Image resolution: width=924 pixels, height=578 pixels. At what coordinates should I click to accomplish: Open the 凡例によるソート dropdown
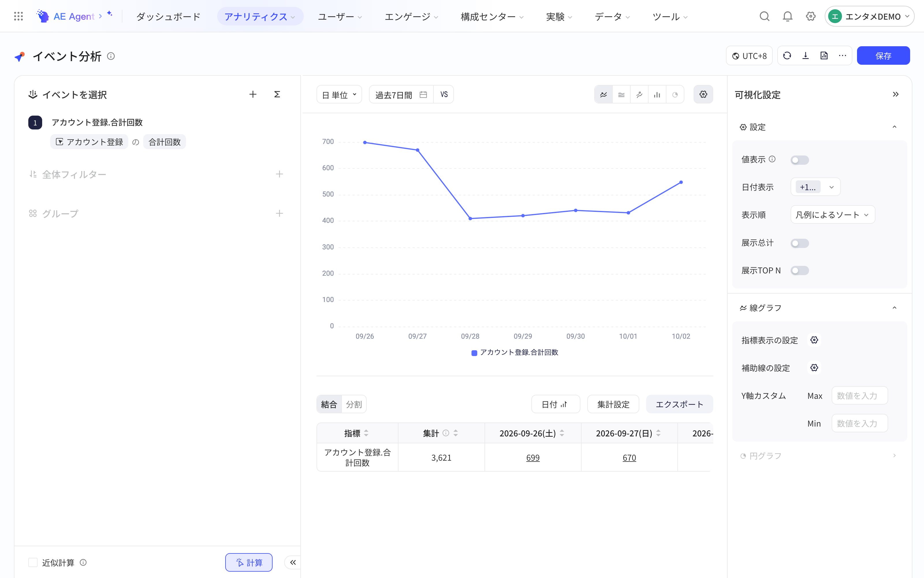click(832, 214)
